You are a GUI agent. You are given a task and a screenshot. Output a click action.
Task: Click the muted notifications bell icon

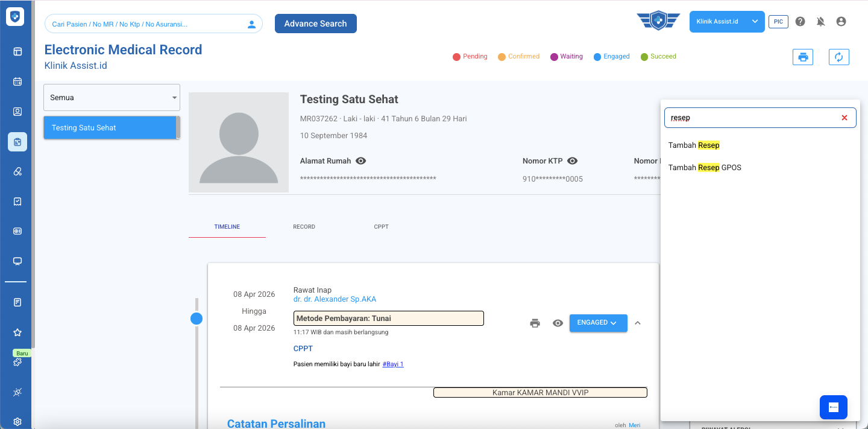[820, 22]
